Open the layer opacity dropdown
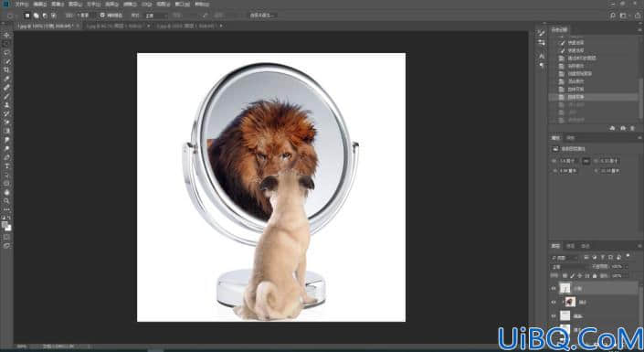The image size is (644, 352). pyautogui.click(x=619, y=266)
